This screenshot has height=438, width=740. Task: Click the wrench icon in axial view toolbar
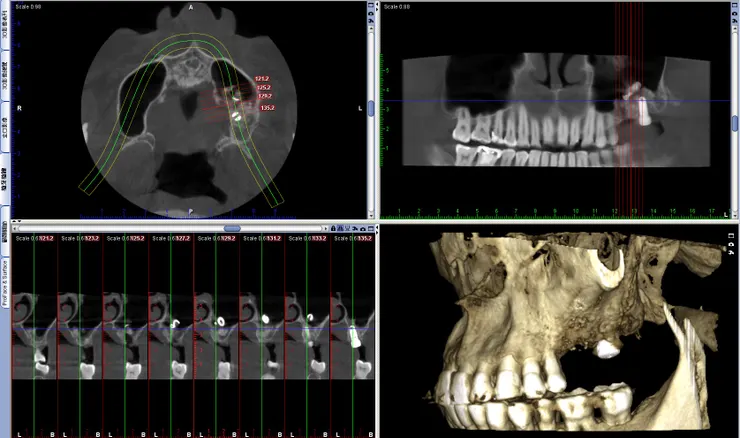click(371, 21)
